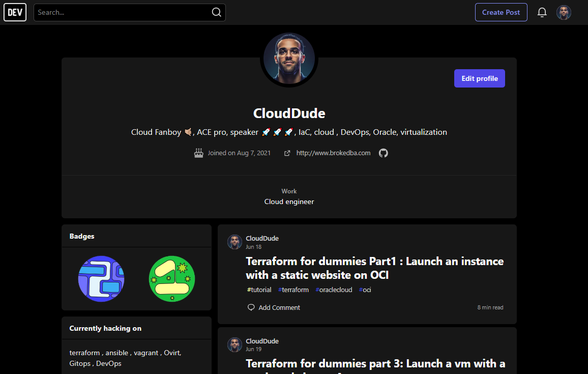Open Terraform for dummies Part1 post title

coord(375,268)
